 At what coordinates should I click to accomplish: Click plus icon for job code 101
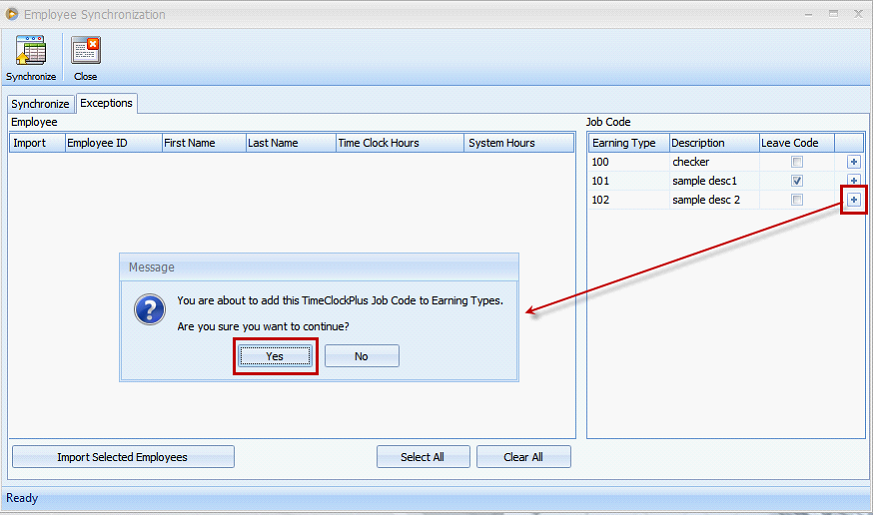click(853, 181)
